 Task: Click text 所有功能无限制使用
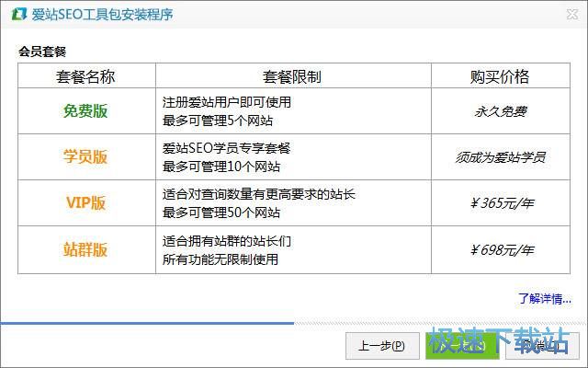[x=220, y=259]
